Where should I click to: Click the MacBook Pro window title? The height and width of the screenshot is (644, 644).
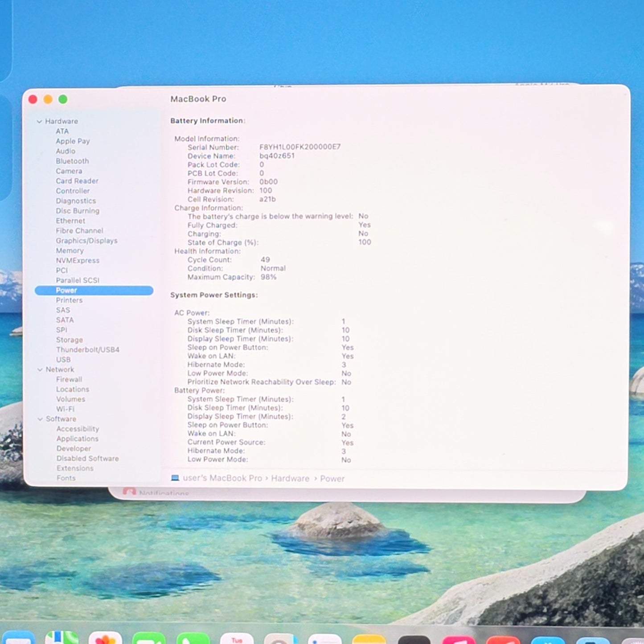tap(198, 99)
